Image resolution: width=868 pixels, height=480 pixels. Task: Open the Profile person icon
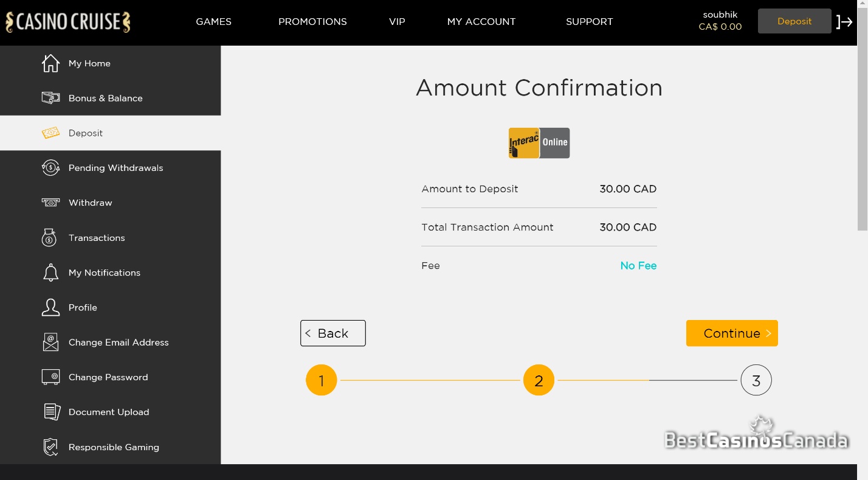(50, 307)
